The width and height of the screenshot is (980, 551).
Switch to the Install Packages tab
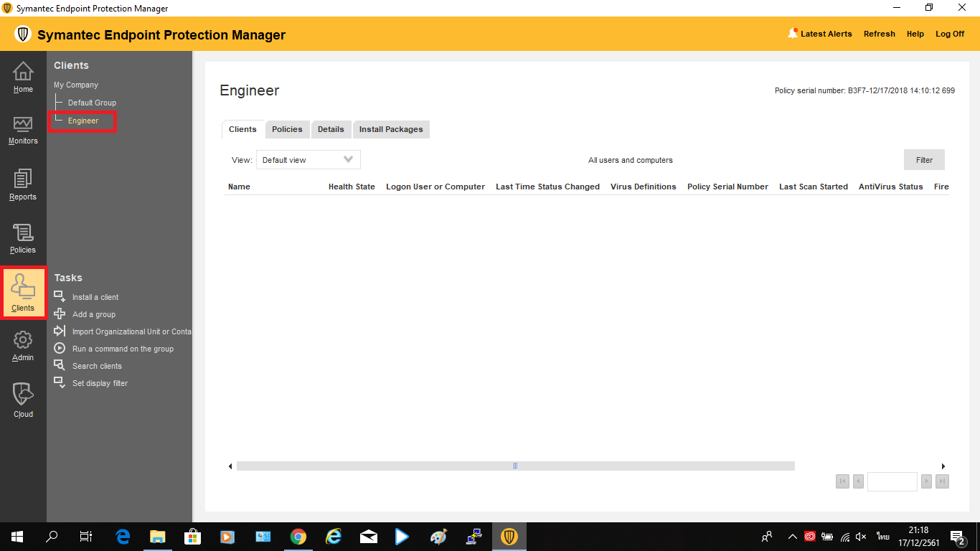point(391,129)
